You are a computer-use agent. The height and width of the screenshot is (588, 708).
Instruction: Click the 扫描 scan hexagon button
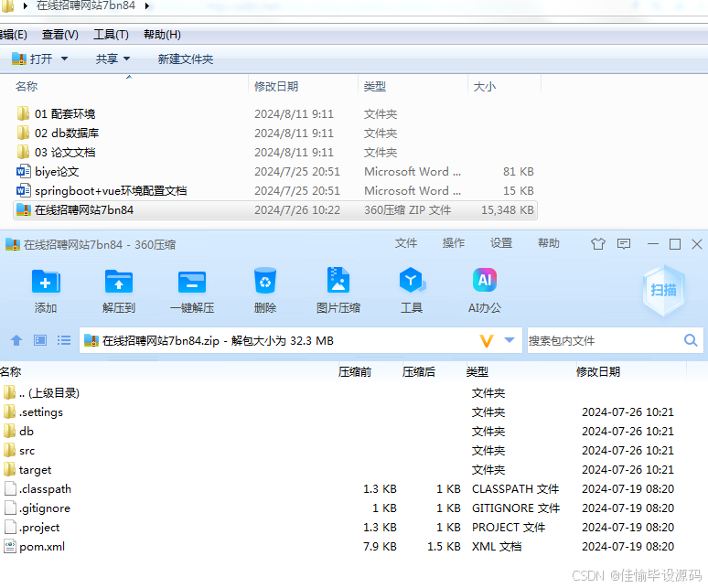click(x=664, y=290)
